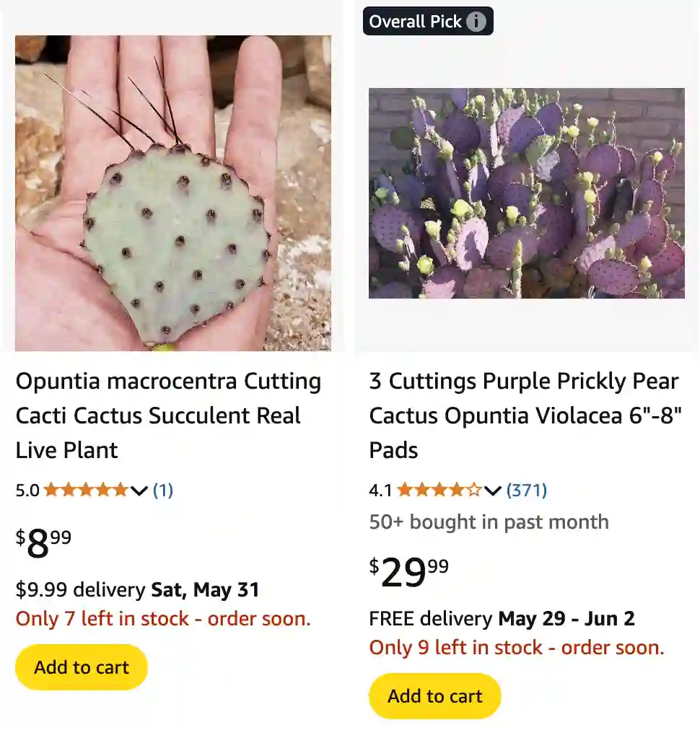Click the 4.1 star rating icons
Image resolution: width=700 pixels, height=730 pixels.
[x=440, y=490]
